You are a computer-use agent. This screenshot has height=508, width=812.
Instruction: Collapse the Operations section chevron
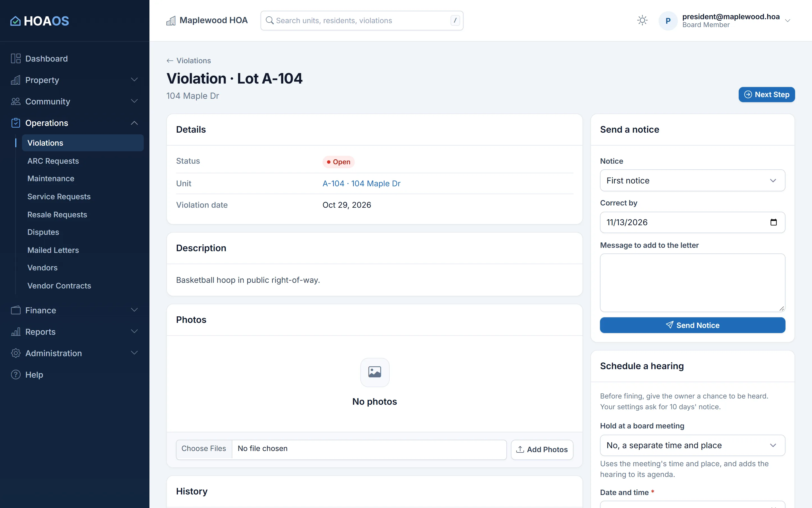[x=134, y=123]
